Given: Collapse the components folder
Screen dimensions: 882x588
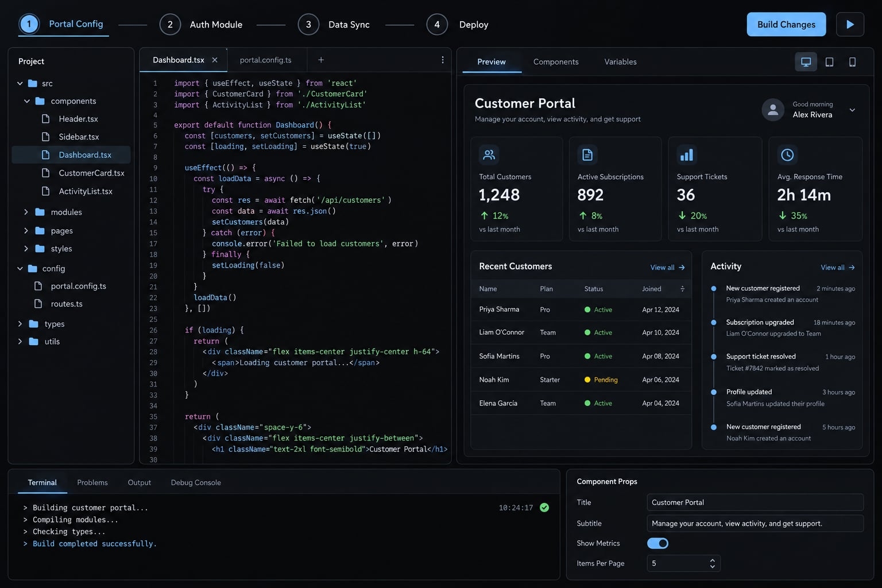Looking at the screenshot, I should tap(27, 101).
